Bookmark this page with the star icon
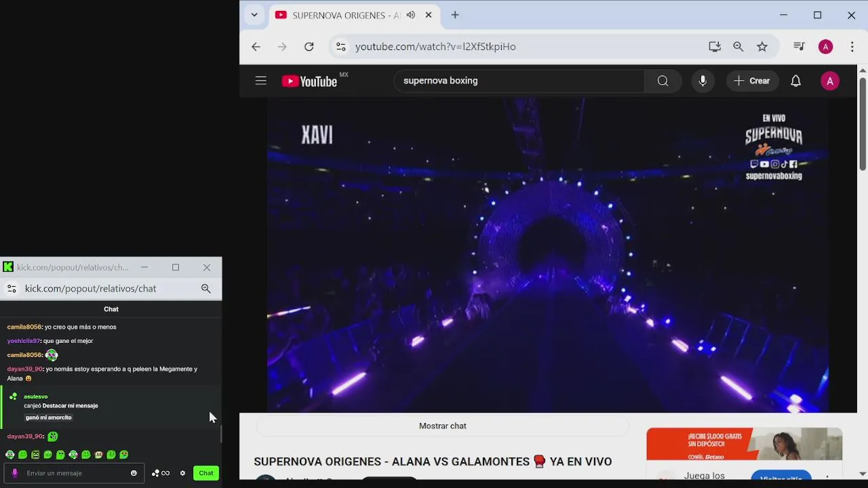This screenshot has width=868, height=488. pyautogui.click(x=762, y=47)
